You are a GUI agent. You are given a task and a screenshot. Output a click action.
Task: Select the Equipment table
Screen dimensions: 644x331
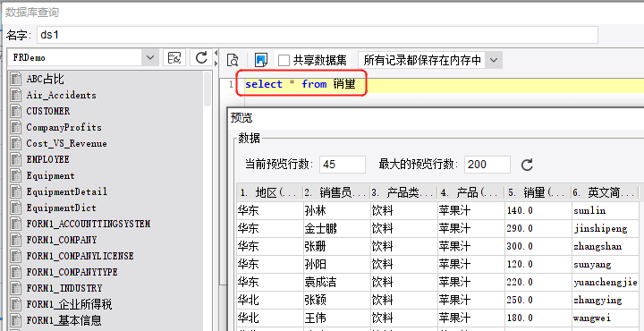[50, 175]
